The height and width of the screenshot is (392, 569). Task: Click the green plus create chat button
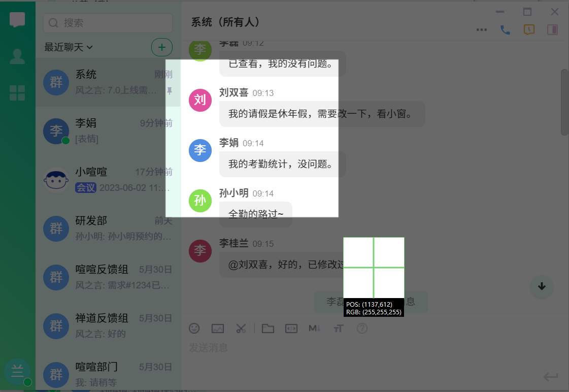pyautogui.click(x=162, y=47)
